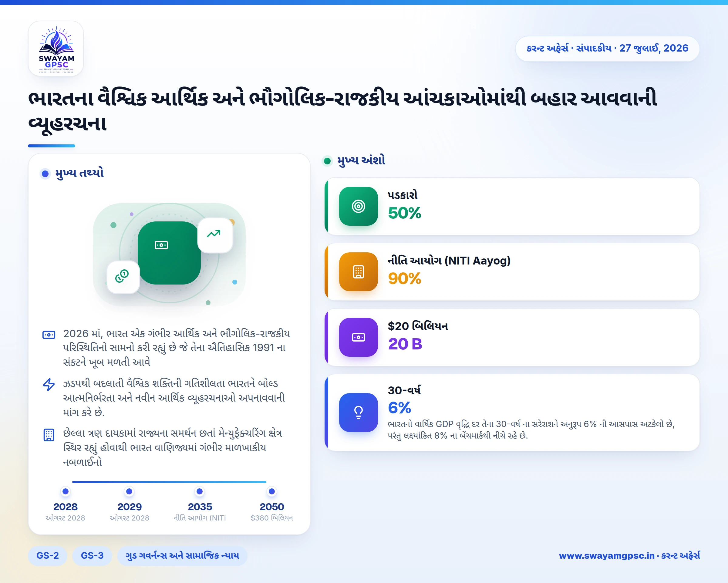Click the Swayam GPSC logo
The image size is (728, 583).
click(56, 49)
